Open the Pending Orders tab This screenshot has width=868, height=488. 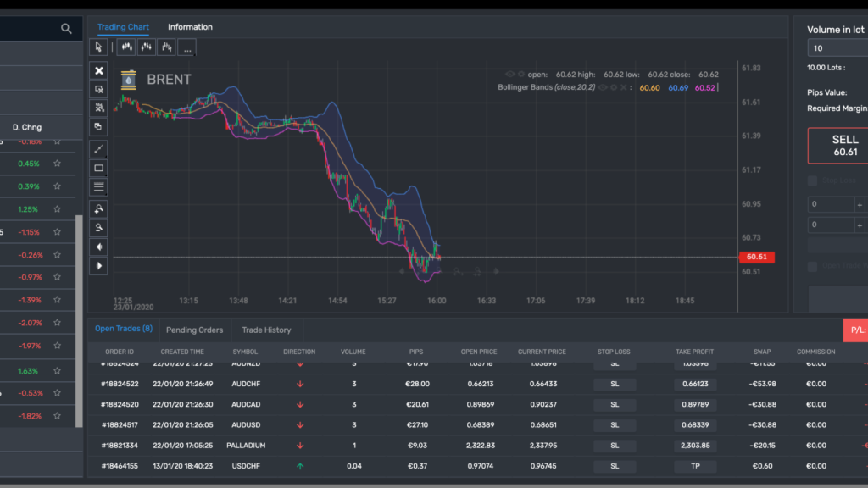click(195, 330)
